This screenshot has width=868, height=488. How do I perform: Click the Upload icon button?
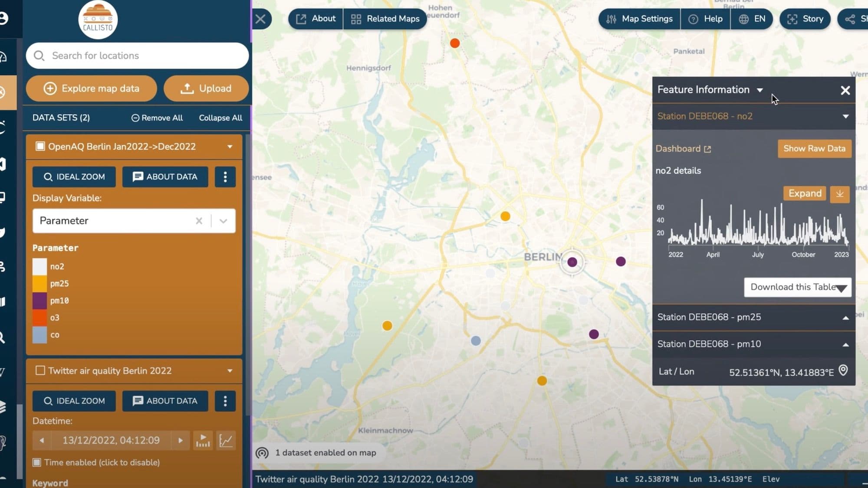[x=186, y=88]
